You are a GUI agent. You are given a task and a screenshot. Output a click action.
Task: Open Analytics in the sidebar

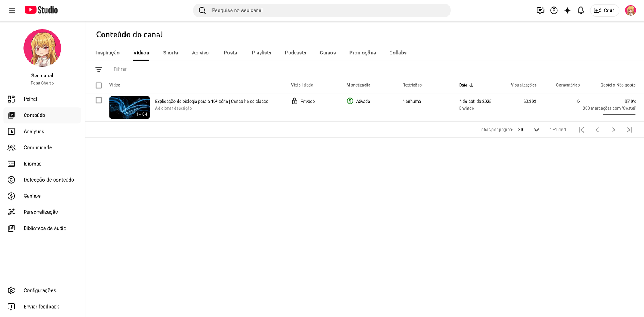34,131
